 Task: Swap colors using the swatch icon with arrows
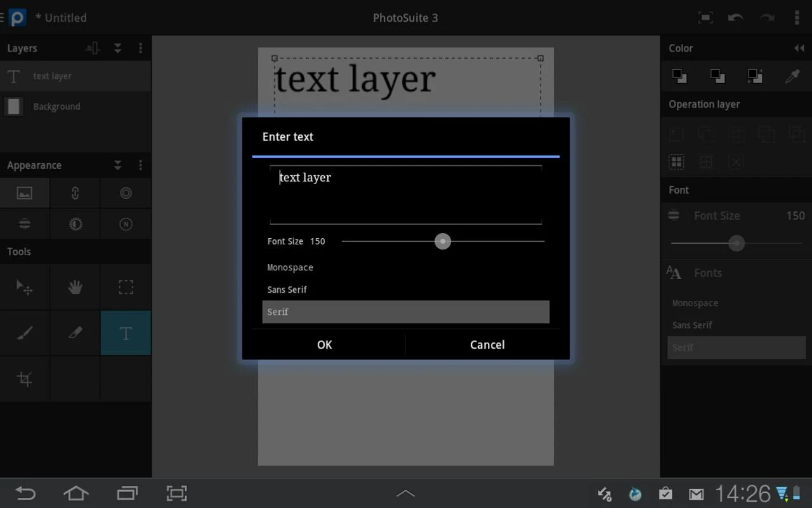click(755, 76)
